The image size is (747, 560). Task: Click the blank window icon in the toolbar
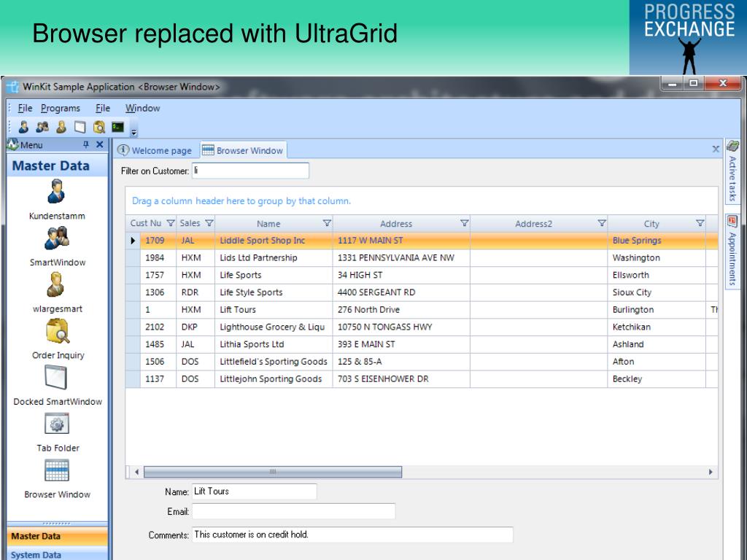click(x=80, y=127)
